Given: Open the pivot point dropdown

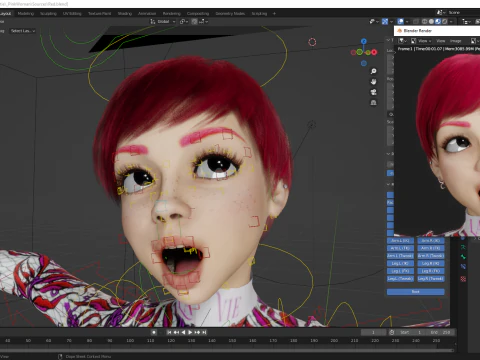Looking at the screenshot, I should [184, 22].
